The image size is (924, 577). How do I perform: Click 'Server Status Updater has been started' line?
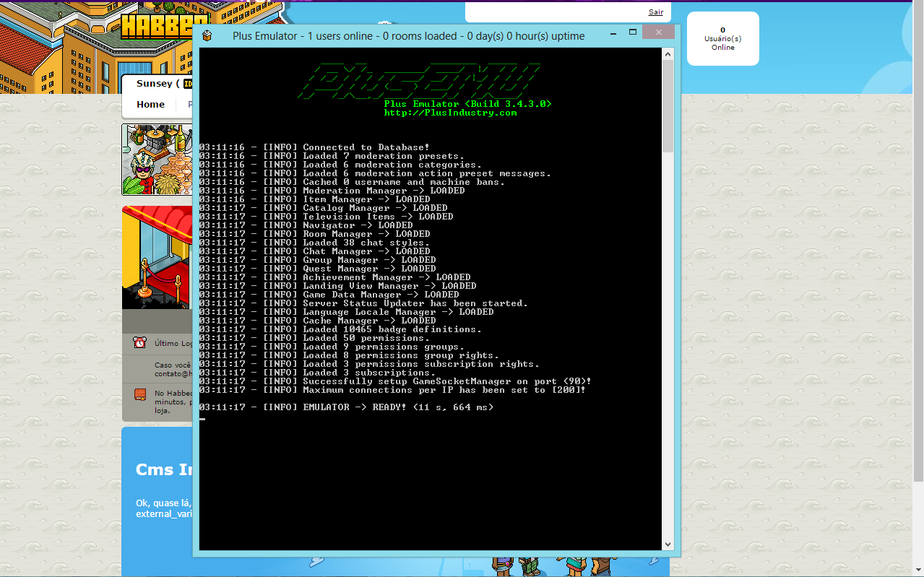click(x=363, y=303)
